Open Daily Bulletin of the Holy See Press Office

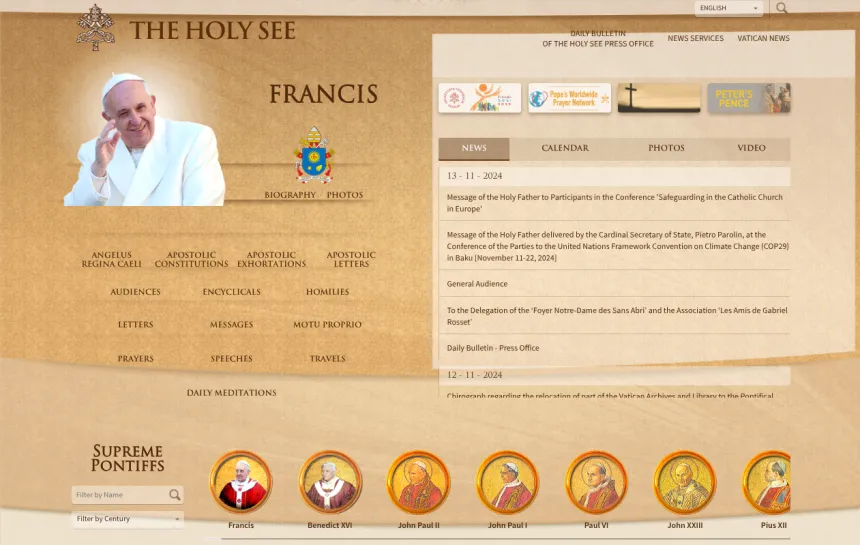click(x=598, y=38)
